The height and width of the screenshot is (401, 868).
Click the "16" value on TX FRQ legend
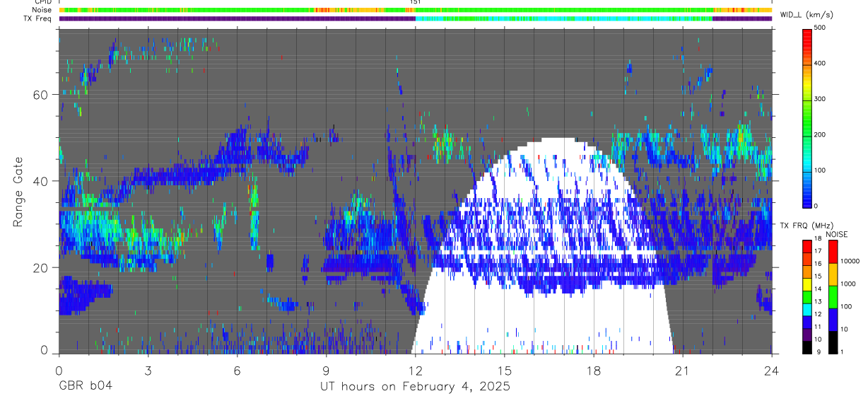pos(819,264)
